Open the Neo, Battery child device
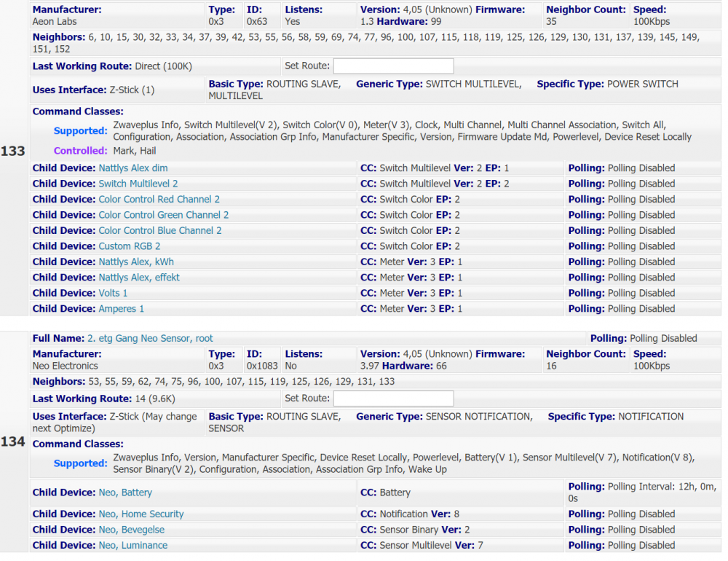 coord(125,493)
